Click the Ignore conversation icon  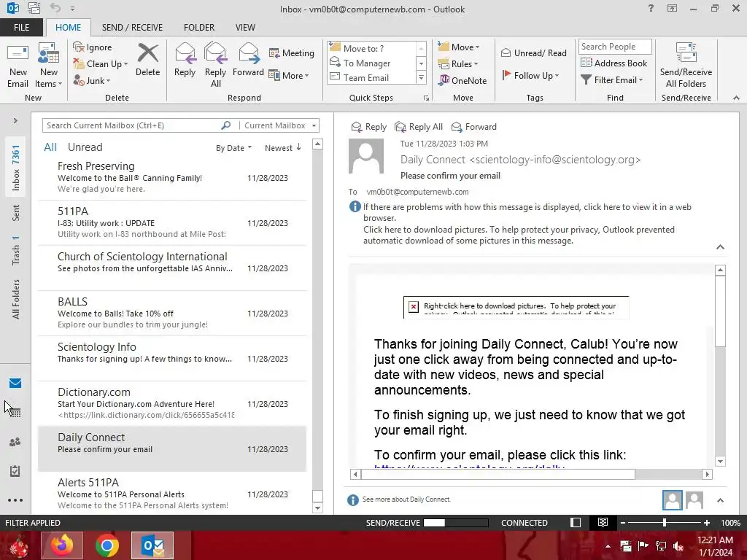click(x=79, y=47)
